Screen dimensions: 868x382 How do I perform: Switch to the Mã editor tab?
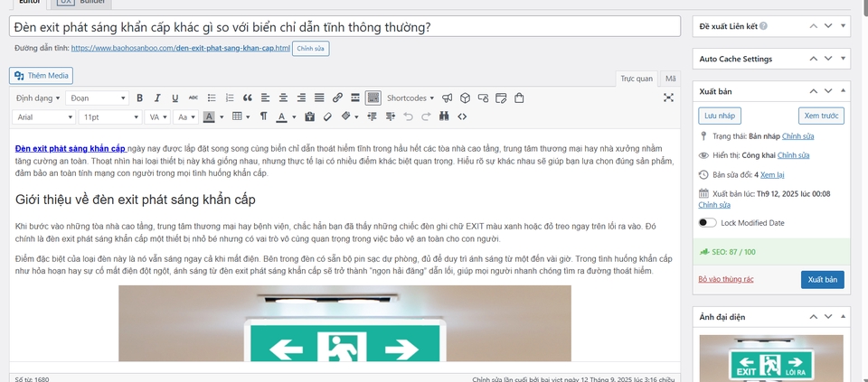coord(670,79)
